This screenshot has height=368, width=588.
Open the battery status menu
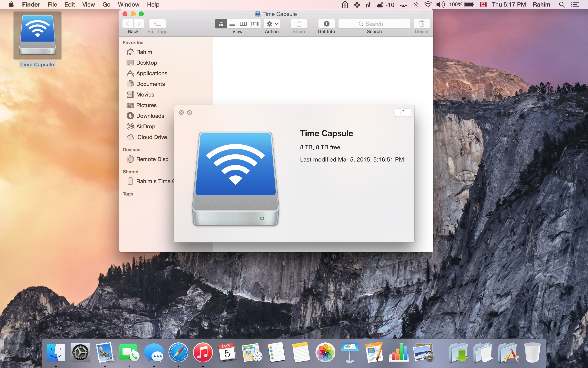[x=461, y=4]
